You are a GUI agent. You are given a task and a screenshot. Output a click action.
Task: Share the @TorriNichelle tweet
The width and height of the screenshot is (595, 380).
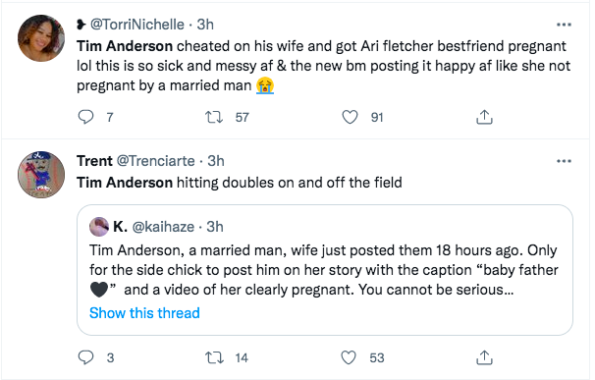[484, 117]
